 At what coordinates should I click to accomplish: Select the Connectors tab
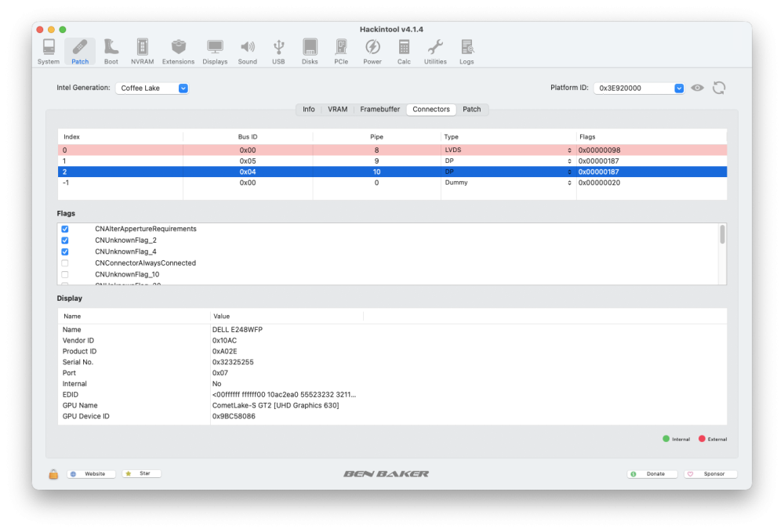click(431, 110)
